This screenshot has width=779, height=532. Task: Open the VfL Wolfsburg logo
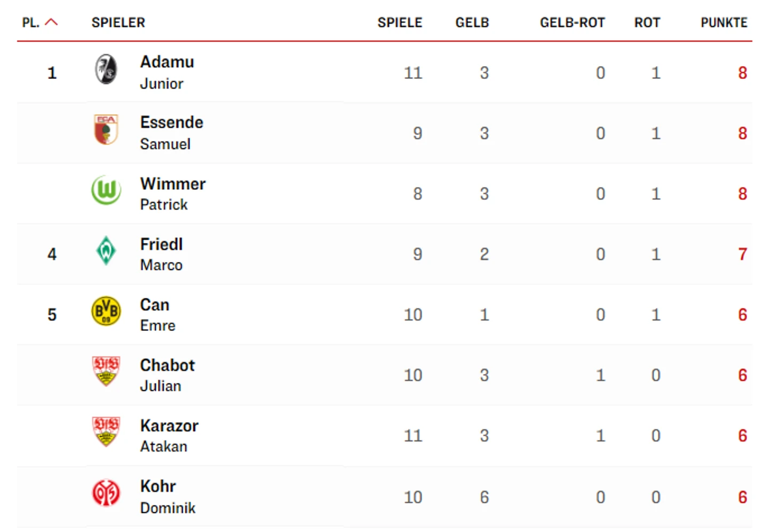pos(106,190)
